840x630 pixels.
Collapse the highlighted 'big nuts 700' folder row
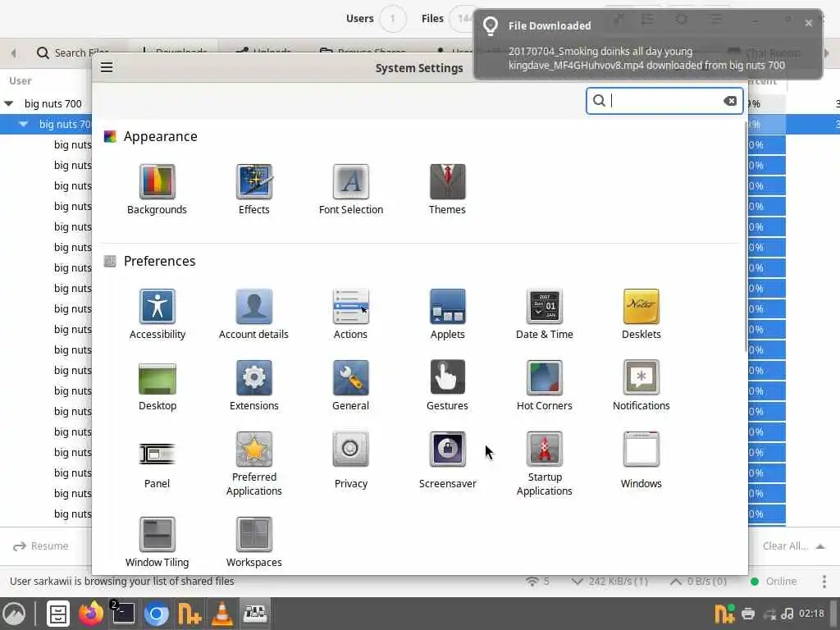click(23, 124)
